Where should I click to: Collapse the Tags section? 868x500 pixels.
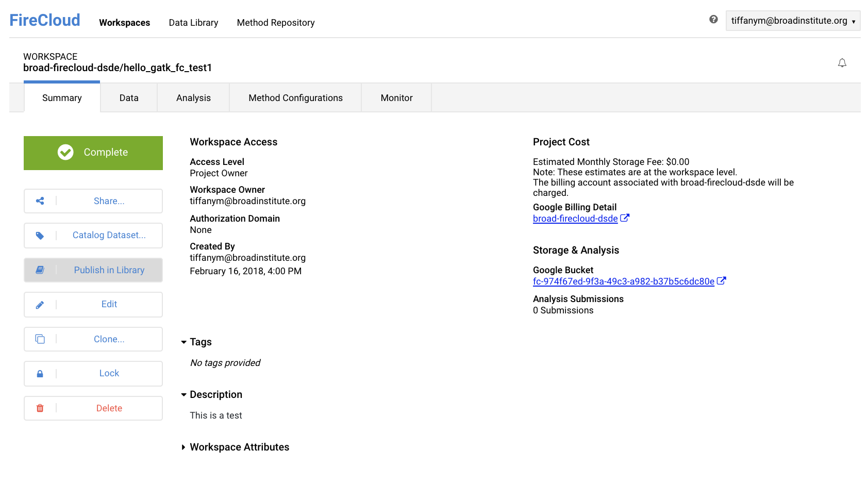pos(183,342)
